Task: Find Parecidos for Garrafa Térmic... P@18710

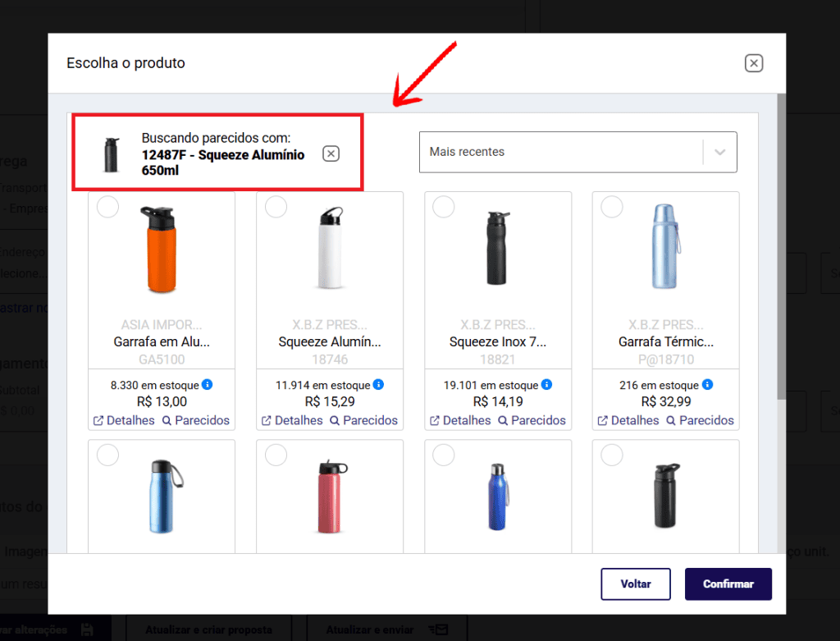Action: 701,421
